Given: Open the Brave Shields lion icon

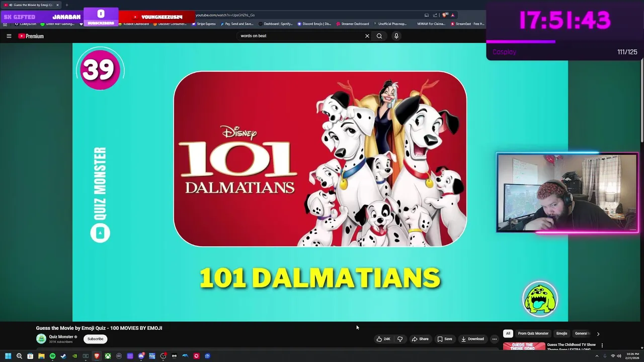Looking at the screenshot, I should coord(445,15).
